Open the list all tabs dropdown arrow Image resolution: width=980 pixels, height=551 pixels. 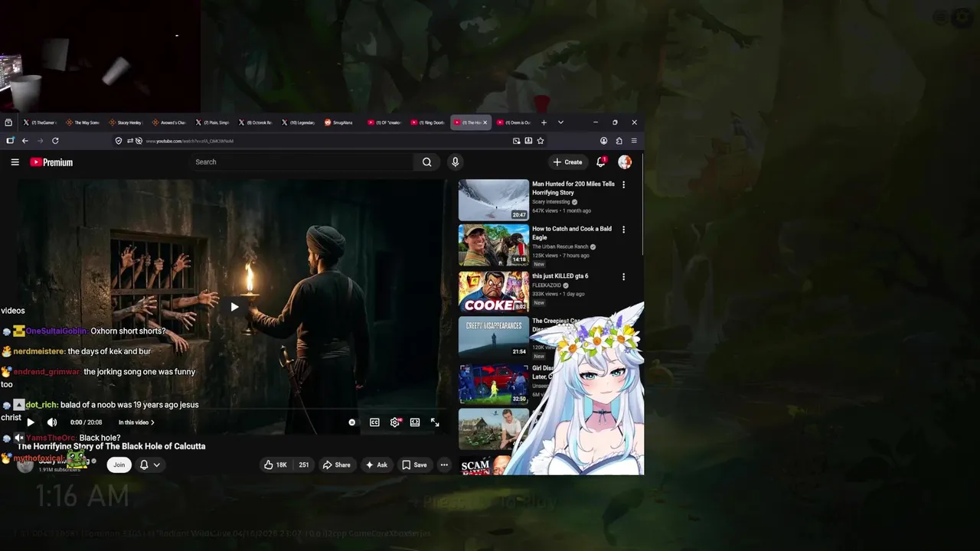pyautogui.click(x=560, y=122)
